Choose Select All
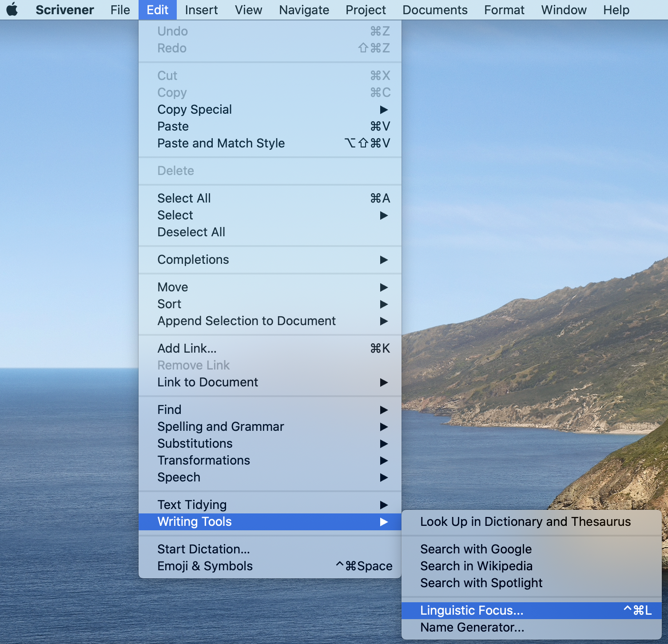 point(270,199)
